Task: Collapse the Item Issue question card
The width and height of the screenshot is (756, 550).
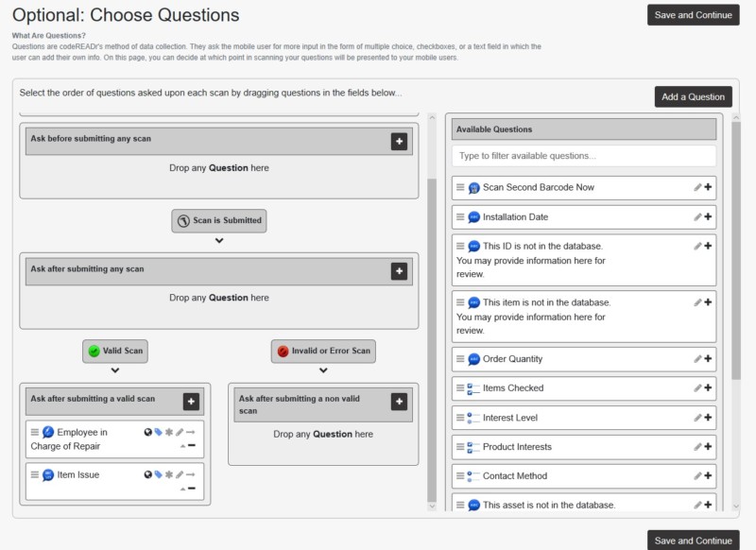Action: coord(182,489)
